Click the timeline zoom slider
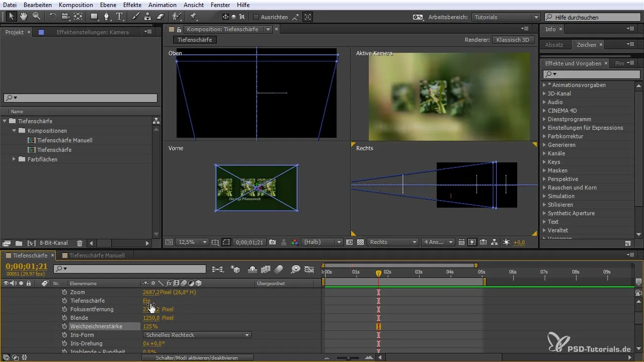644x362 pixels. coord(348,357)
